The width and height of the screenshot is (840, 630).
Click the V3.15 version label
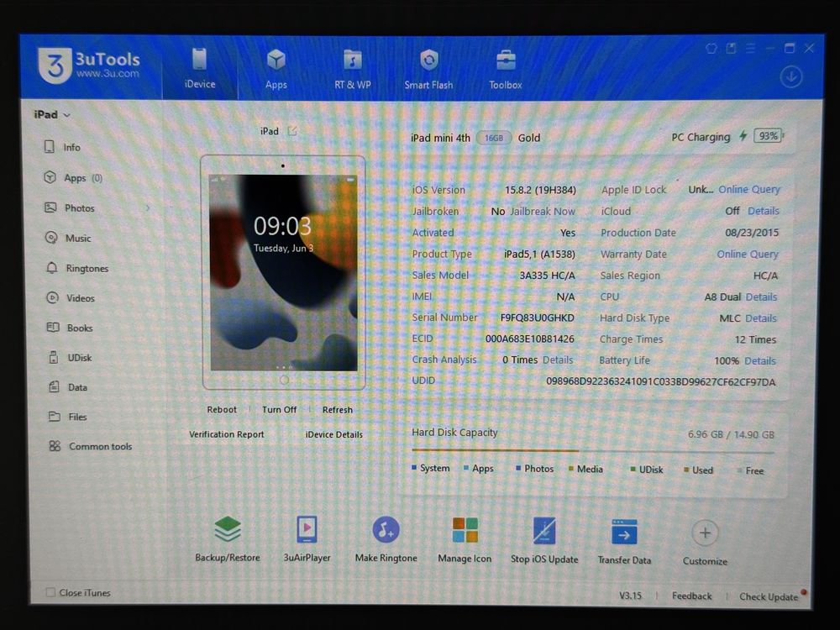tap(630, 596)
